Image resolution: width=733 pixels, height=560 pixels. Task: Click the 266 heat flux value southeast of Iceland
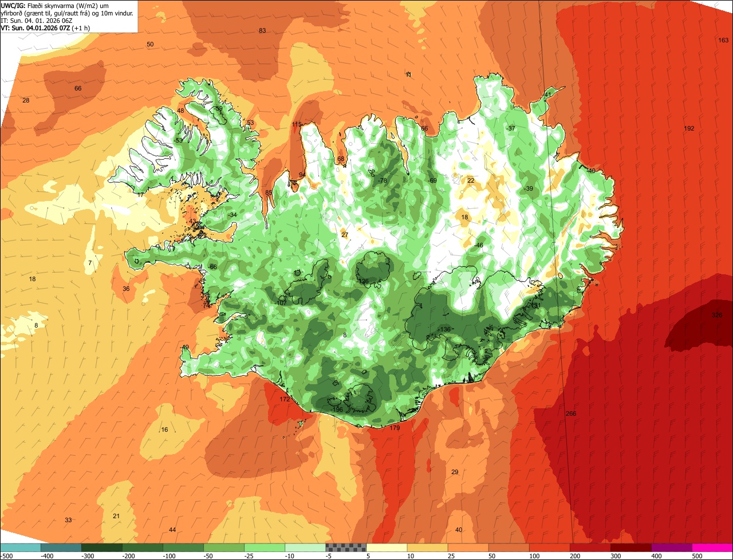pos(570,413)
